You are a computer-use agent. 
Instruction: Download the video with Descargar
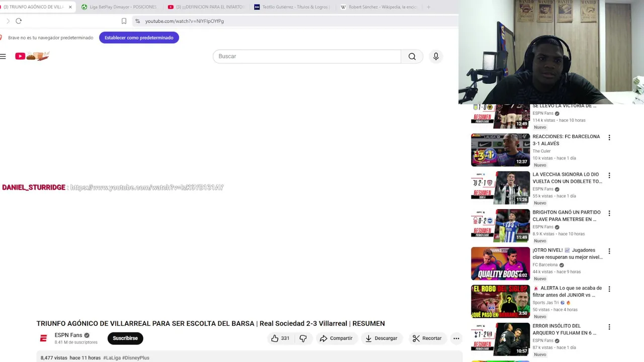coord(381,338)
